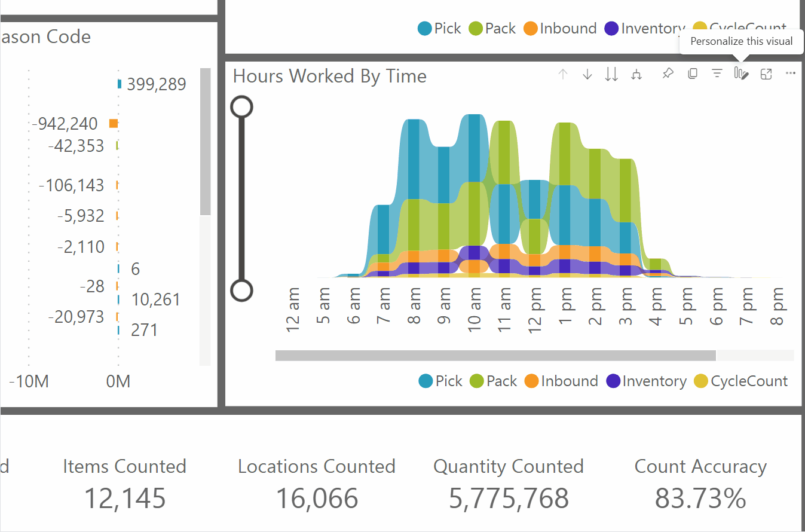Viewport: 805px width, 532px height.
Task: Go to next level in hierarchy
Action: [611, 74]
